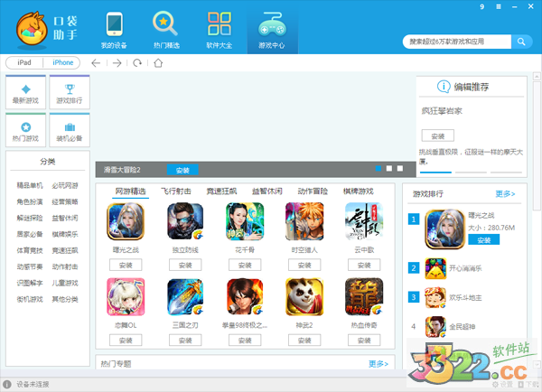542x392 pixels.
Task: Open 热门游戏 star tile
Action: [25, 130]
